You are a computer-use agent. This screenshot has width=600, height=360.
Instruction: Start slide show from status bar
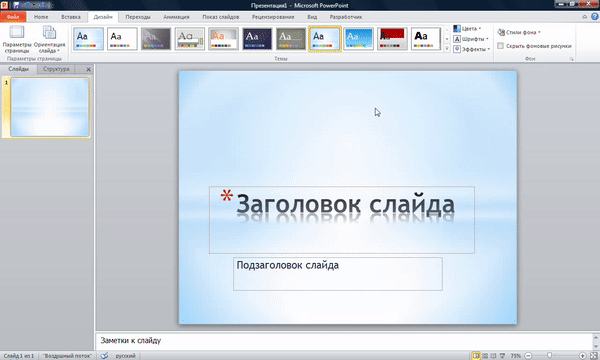[502, 356]
